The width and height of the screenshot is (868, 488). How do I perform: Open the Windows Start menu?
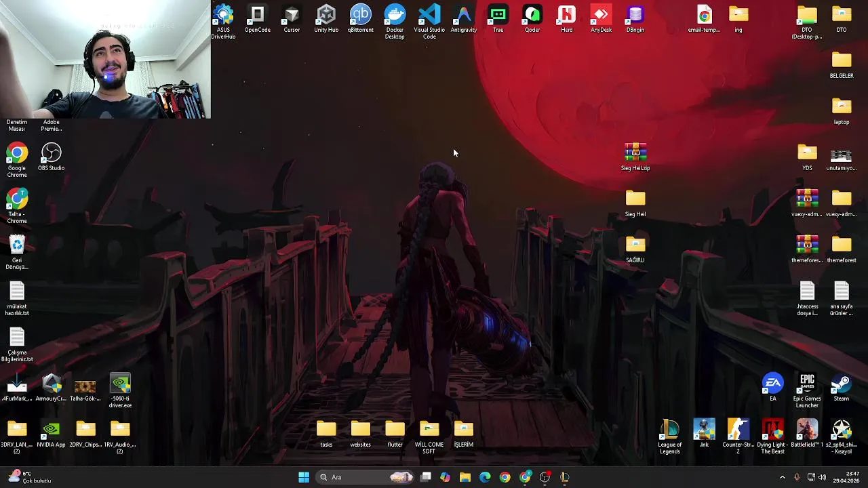(x=304, y=477)
